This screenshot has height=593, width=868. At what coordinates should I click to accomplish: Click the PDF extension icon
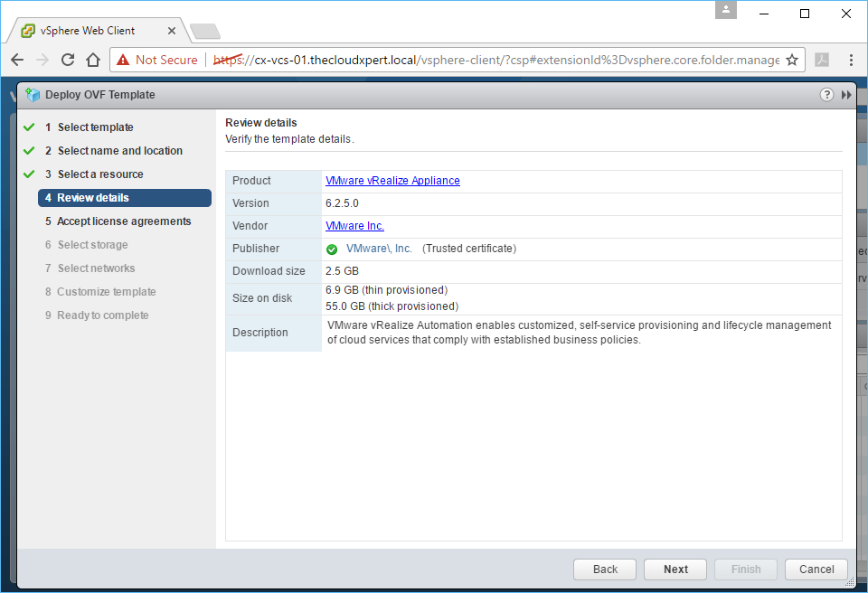click(x=822, y=60)
